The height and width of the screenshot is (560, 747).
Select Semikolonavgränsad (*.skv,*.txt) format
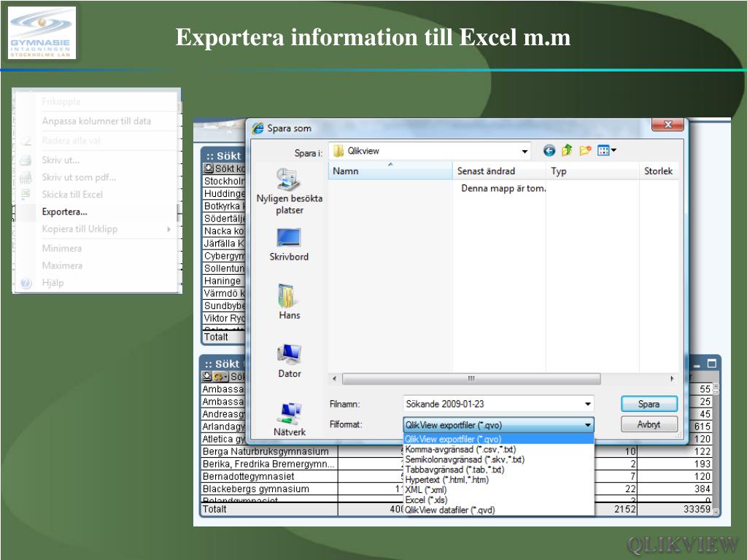pyautogui.click(x=498, y=459)
